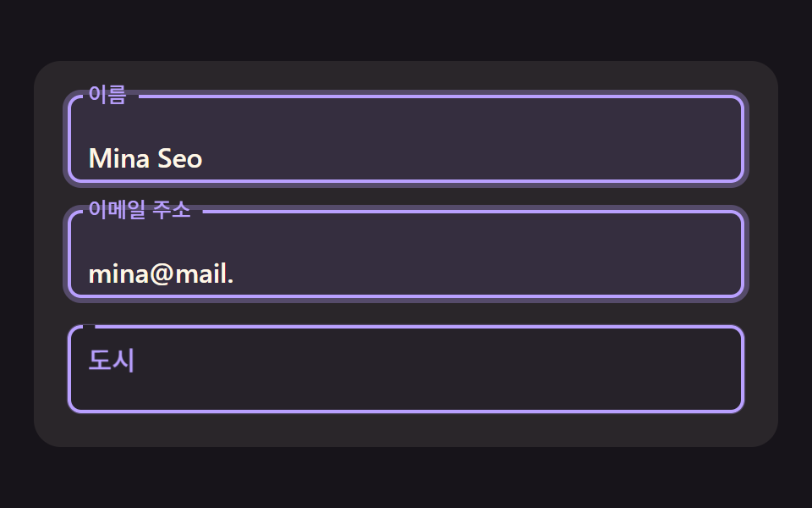Screen dimensions: 812x508
Task: Place cursor after 'Seo' in name field
Action: coord(204,158)
